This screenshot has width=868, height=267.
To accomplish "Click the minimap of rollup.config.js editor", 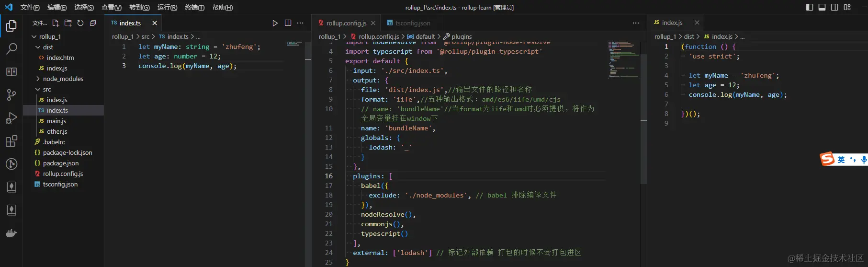I will pos(623,59).
